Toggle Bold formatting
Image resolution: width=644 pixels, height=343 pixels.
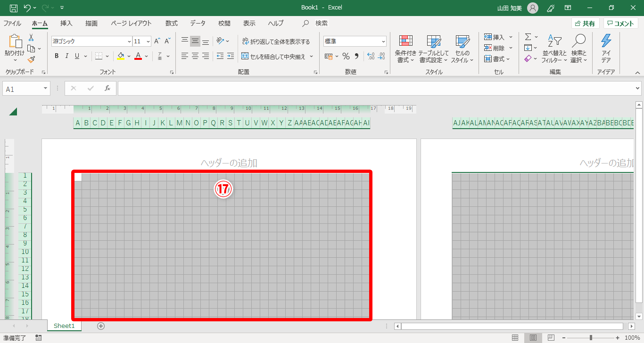(x=57, y=56)
